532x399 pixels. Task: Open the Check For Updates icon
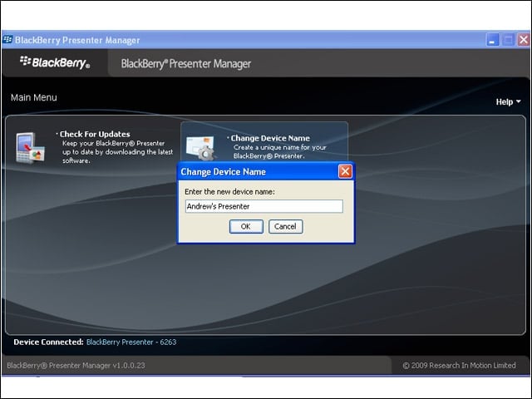pyautogui.click(x=30, y=148)
